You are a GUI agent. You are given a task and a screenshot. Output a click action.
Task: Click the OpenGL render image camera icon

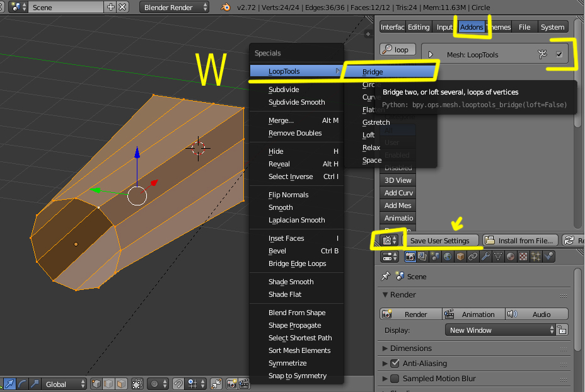(x=231, y=384)
